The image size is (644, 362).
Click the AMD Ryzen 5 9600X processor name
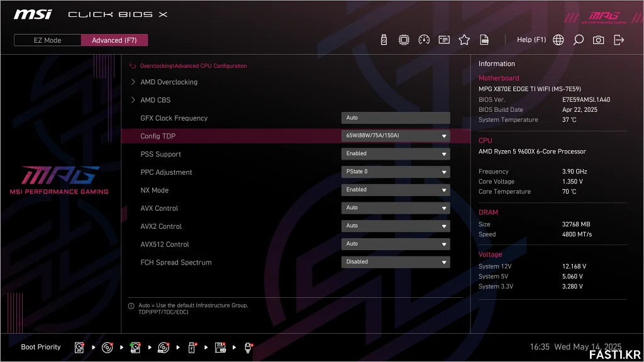(532, 151)
